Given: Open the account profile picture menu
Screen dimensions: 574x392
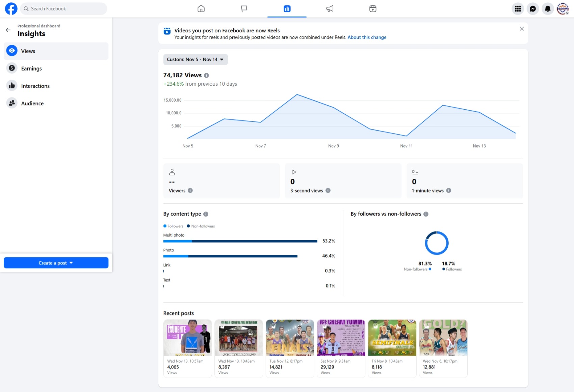Looking at the screenshot, I should pyautogui.click(x=563, y=9).
